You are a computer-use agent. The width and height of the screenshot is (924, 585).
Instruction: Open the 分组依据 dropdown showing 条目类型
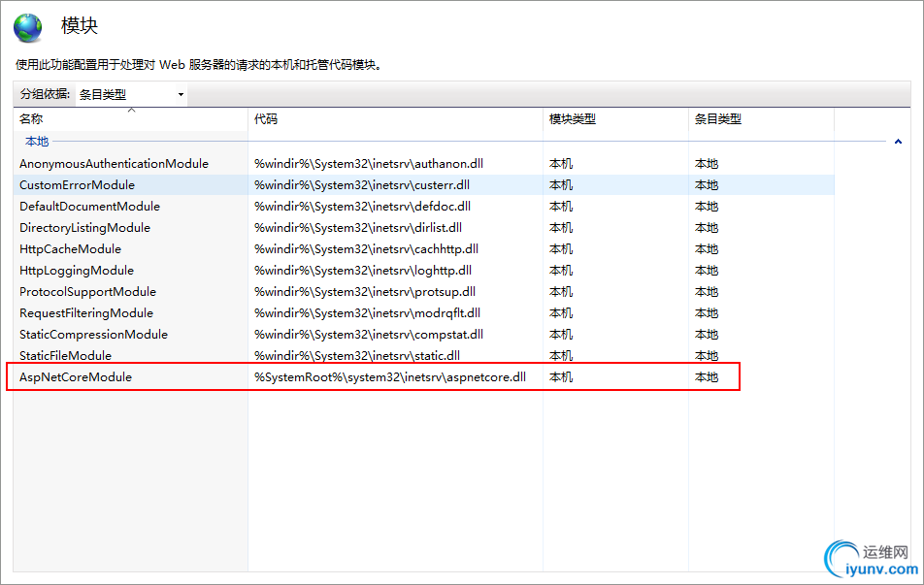131,94
